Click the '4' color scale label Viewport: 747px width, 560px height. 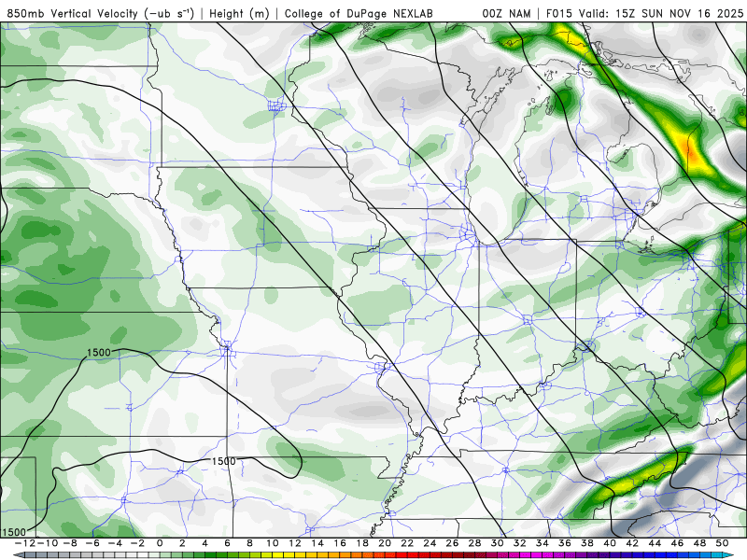[x=204, y=543]
